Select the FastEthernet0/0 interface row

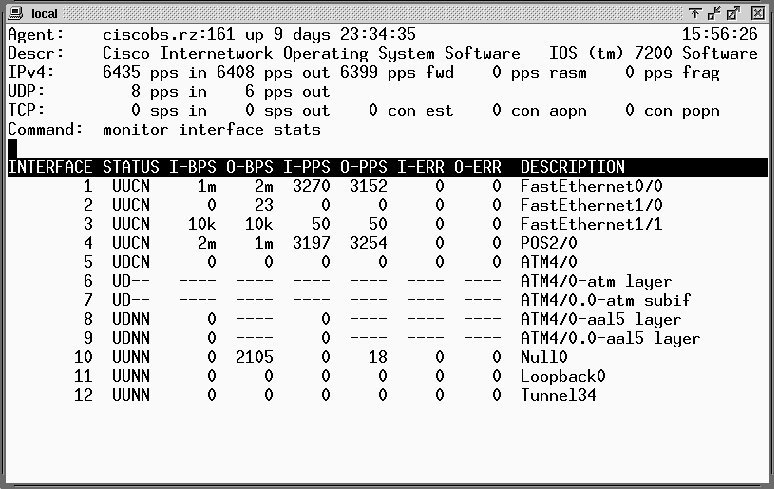591,186
